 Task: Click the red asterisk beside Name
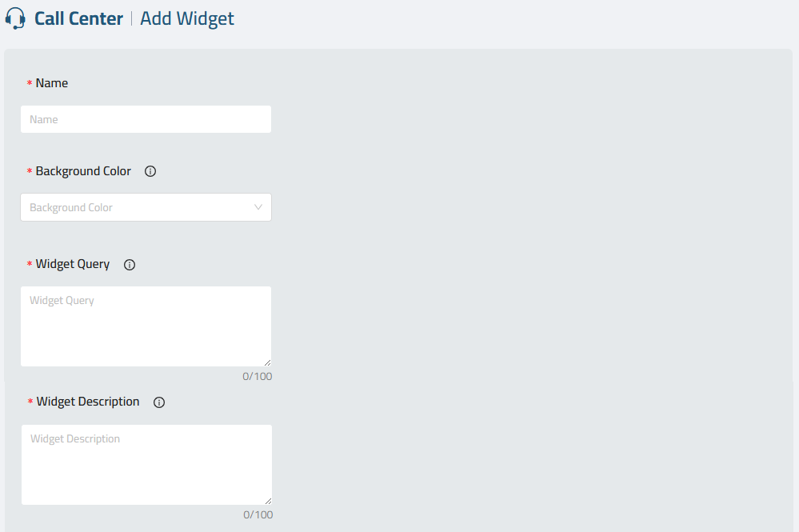(x=30, y=82)
